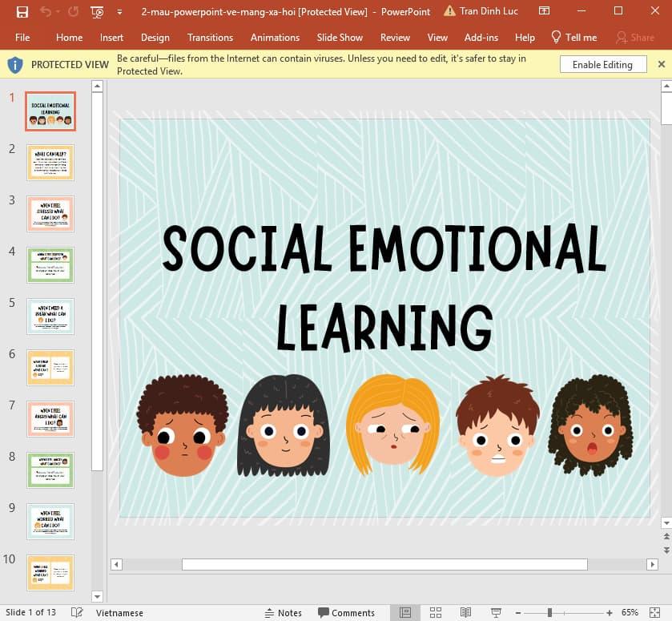Switch to the Animations ribbon tab
This screenshot has height=621, width=672.
point(275,37)
